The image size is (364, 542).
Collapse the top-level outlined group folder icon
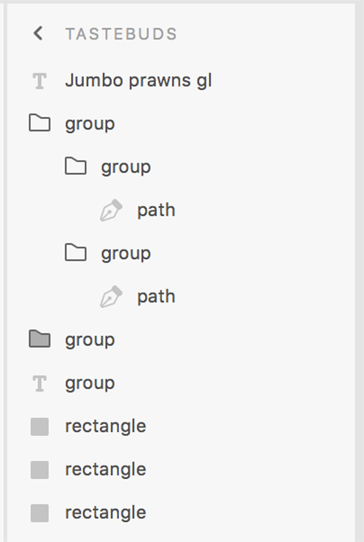pos(39,124)
